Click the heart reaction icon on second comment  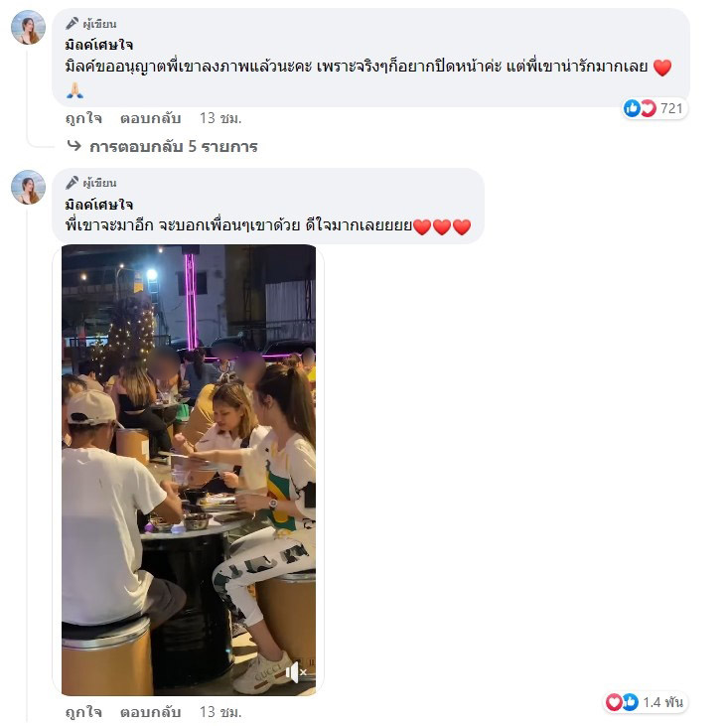pos(614,702)
